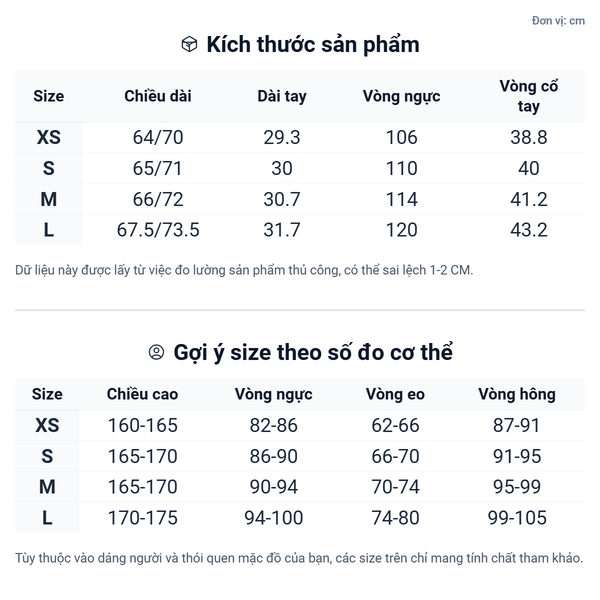Click the Vòng hông column header

click(x=516, y=394)
